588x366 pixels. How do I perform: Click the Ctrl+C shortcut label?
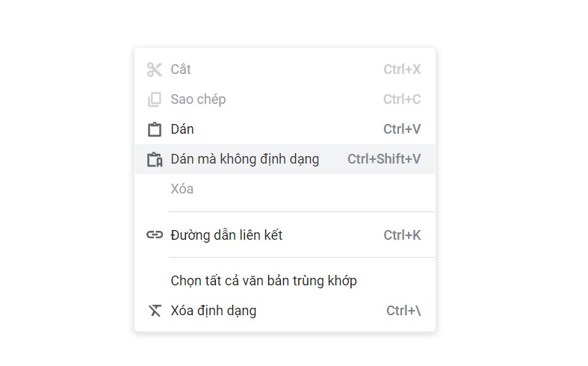click(x=402, y=99)
